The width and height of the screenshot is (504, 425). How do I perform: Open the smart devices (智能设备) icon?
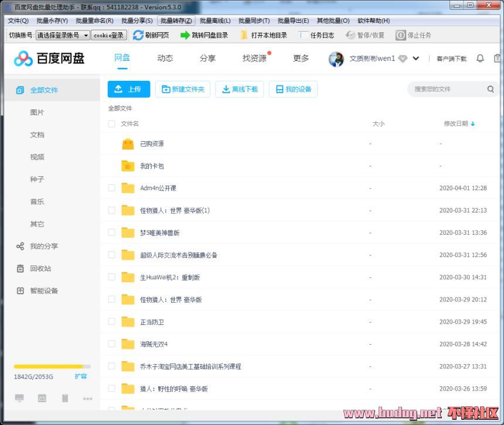(x=20, y=291)
